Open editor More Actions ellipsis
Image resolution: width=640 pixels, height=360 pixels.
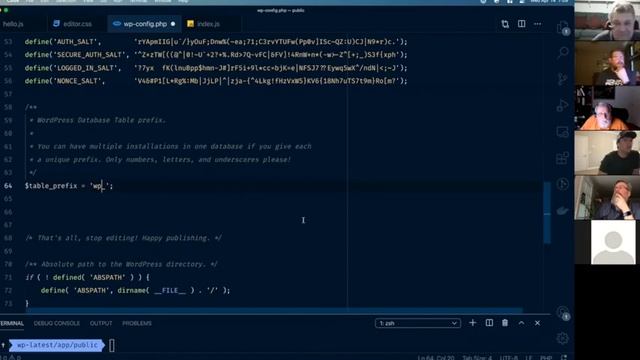[x=538, y=24]
